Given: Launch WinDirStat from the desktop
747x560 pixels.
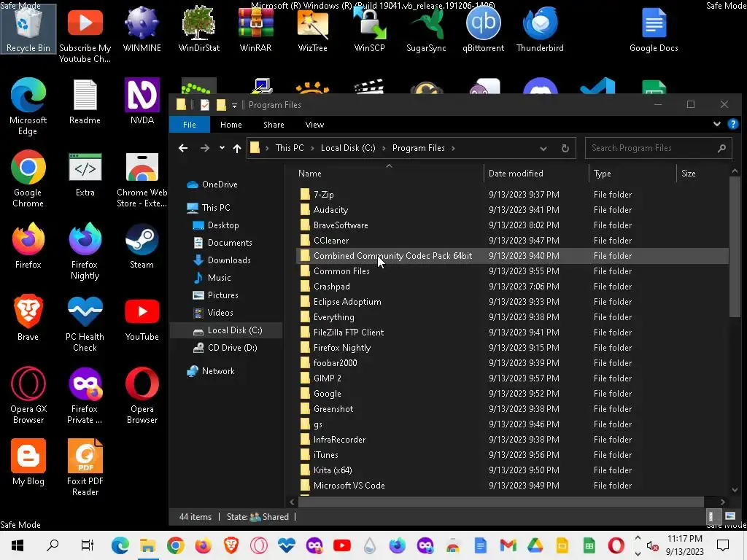Looking at the screenshot, I should (198, 28).
